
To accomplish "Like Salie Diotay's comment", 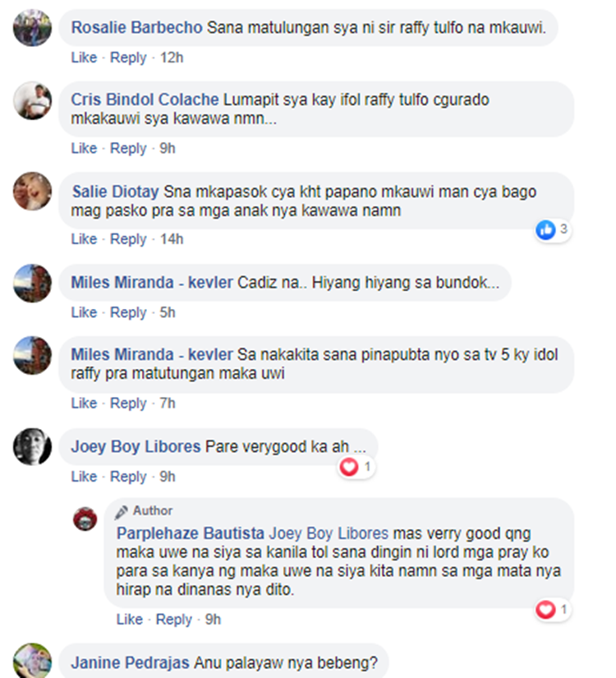I will (x=84, y=239).
